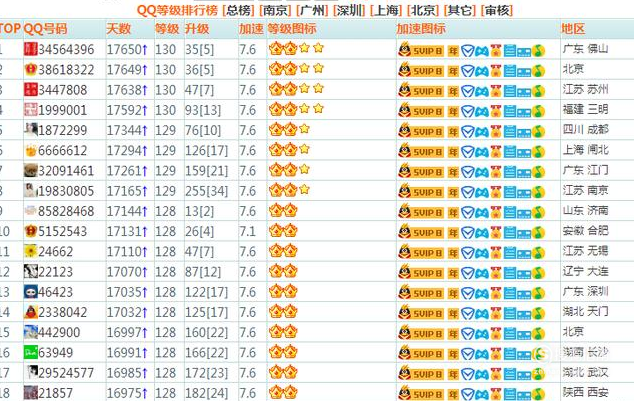The image size is (634, 401).
Task: Click days value 17131
Action: [x=124, y=231]
